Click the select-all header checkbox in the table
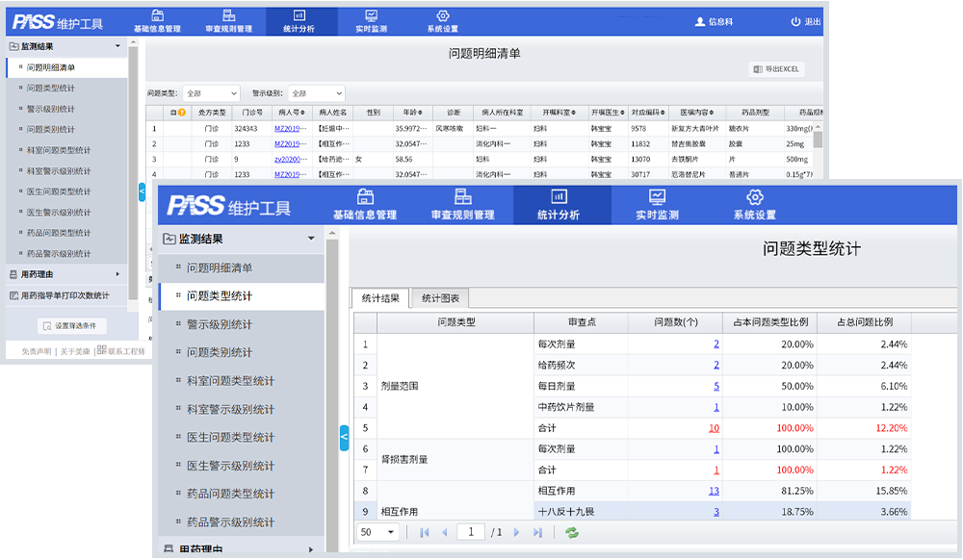This screenshot has width=963, height=560. pyautogui.click(x=172, y=113)
